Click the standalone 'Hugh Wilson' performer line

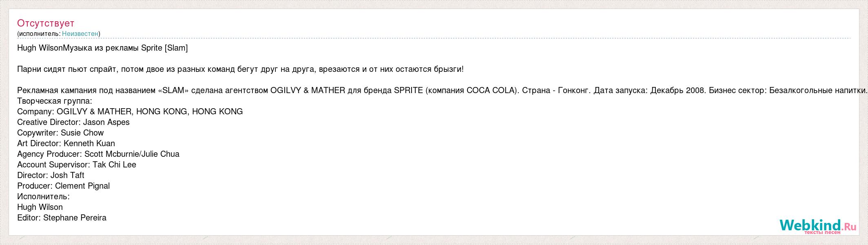click(x=40, y=207)
